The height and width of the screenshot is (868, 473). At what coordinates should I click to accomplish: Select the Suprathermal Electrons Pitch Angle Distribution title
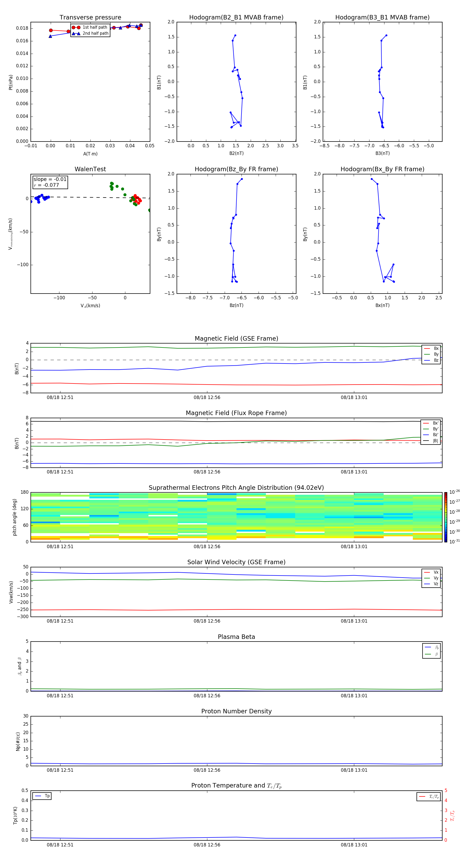[236, 488]
